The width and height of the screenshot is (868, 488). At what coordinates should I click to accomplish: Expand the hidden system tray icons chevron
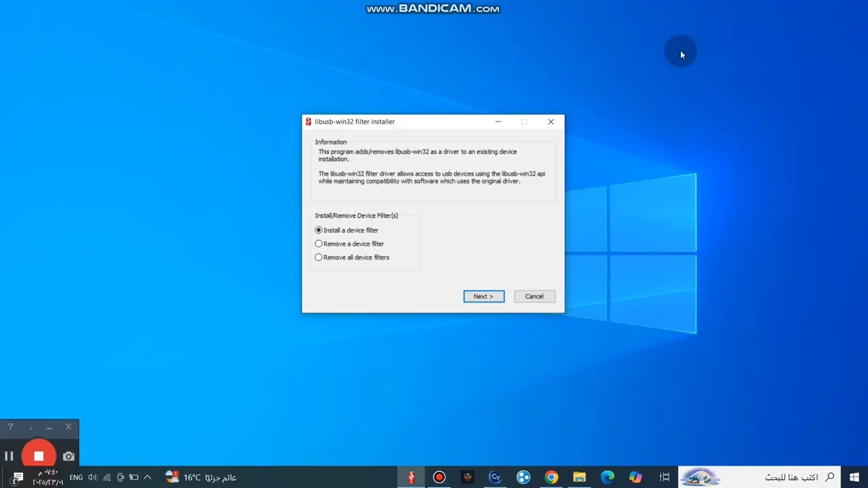pyautogui.click(x=147, y=477)
